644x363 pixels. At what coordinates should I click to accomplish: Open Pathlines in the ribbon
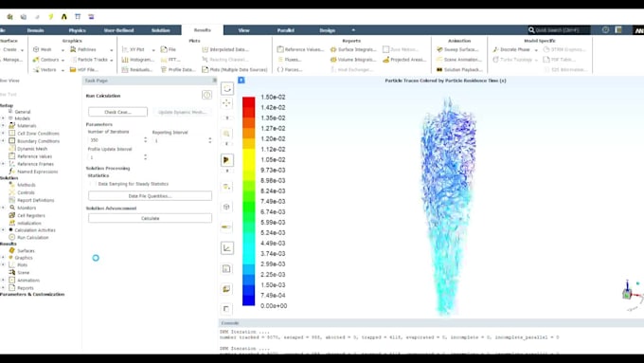(83, 49)
